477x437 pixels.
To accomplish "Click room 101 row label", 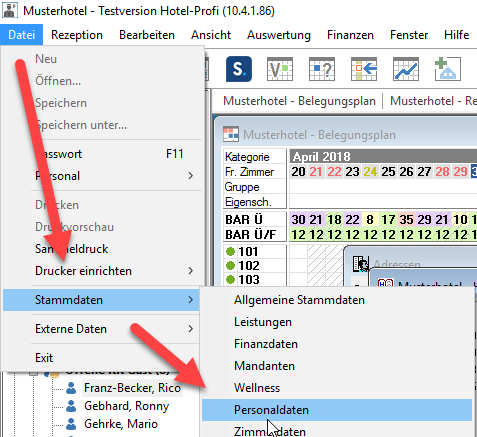I will click(248, 251).
